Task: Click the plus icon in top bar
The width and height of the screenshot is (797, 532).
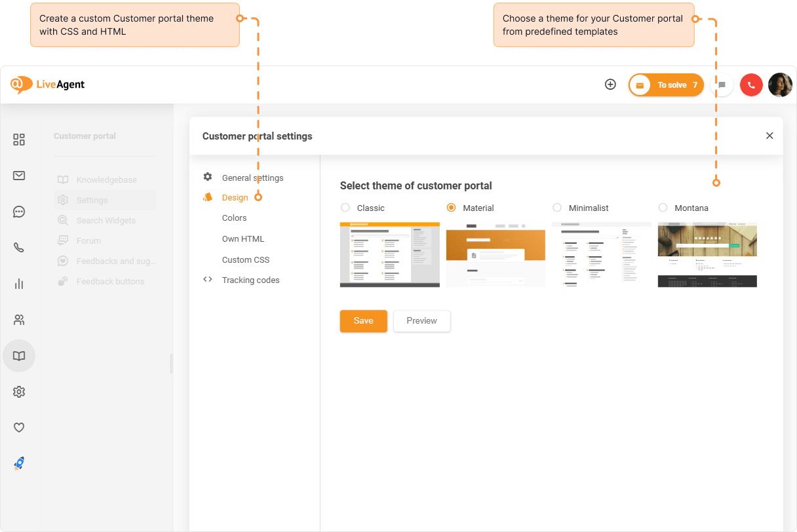Action: 610,85
